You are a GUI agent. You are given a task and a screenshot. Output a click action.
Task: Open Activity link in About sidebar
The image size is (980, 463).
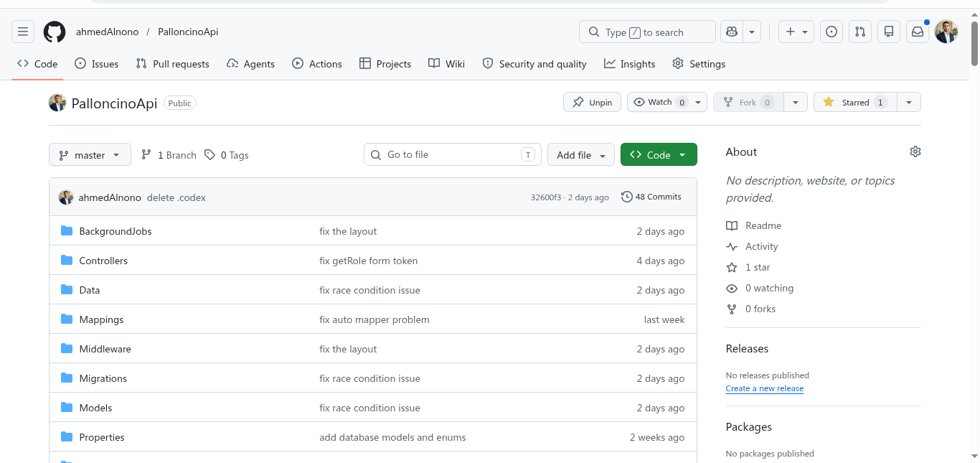pyautogui.click(x=752, y=246)
